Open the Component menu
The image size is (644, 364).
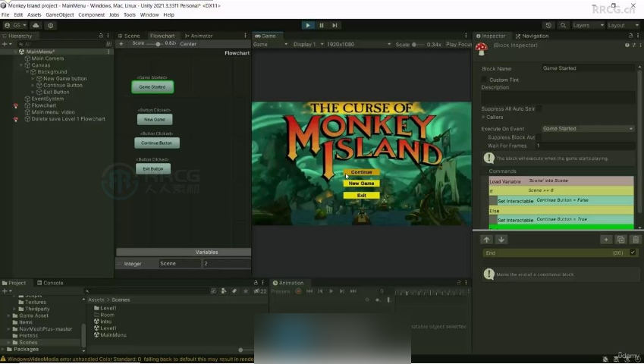coord(91,14)
